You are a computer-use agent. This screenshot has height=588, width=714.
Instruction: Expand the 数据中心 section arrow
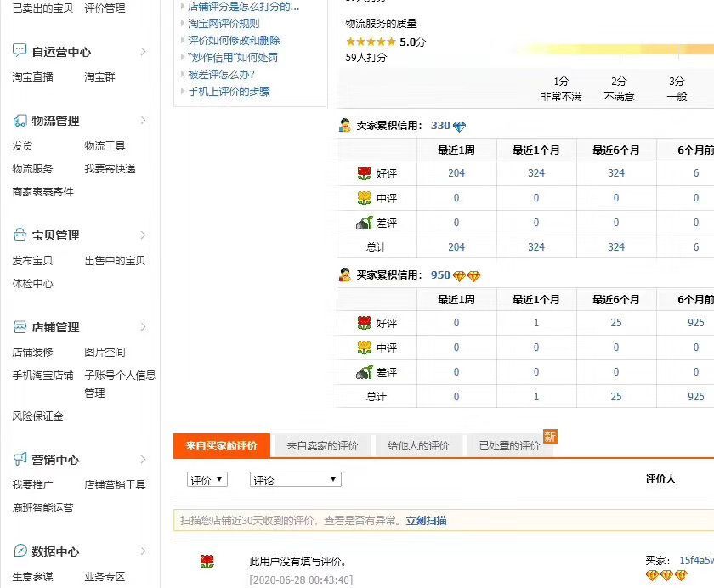pos(144,551)
